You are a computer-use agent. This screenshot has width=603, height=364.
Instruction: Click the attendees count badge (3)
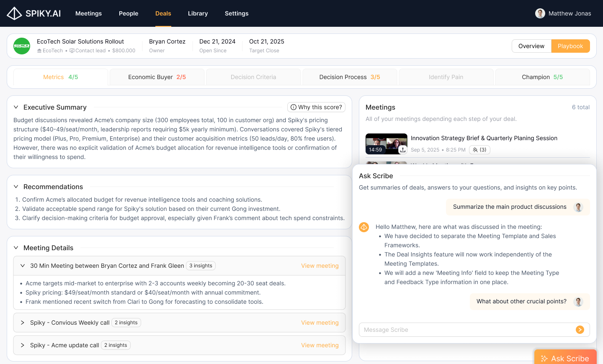pos(479,150)
